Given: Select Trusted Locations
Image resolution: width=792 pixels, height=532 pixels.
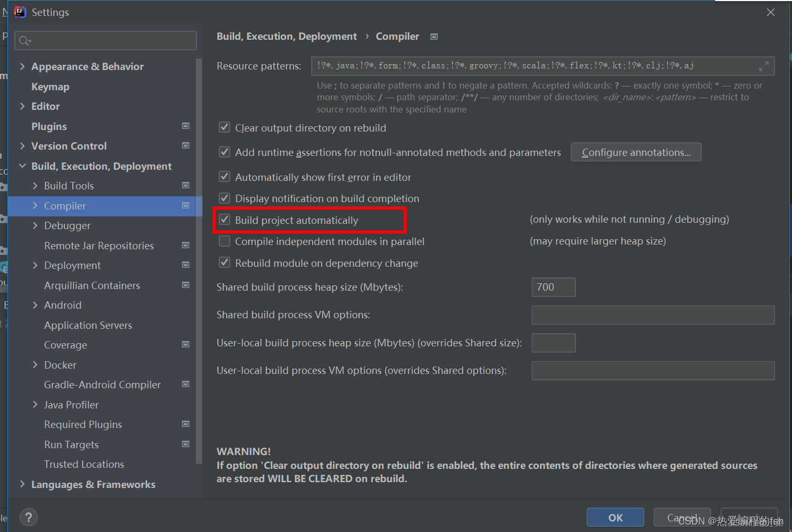Looking at the screenshot, I should tap(84, 464).
